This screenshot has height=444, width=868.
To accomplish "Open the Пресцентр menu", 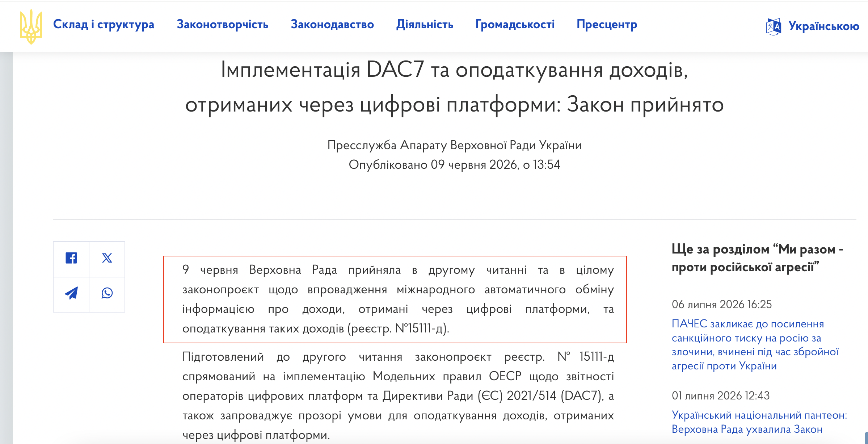I will tap(607, 24).
